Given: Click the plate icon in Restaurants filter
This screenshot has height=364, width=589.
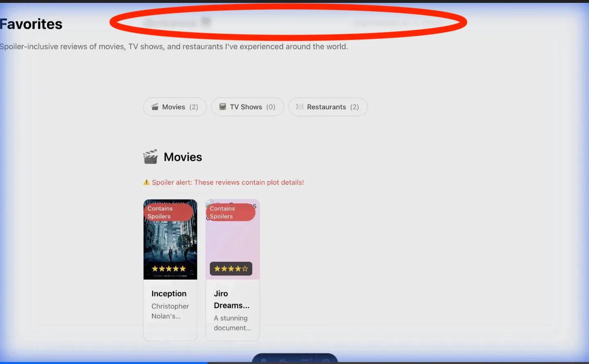Looking at the screenshot, I should pyautogui.click(x=300, y=107).
